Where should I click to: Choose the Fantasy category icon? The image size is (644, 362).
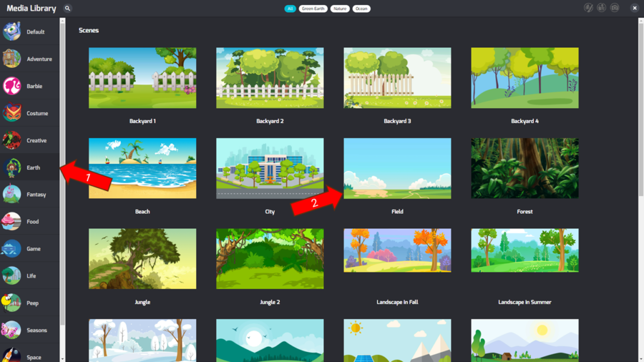click(12, 194)
